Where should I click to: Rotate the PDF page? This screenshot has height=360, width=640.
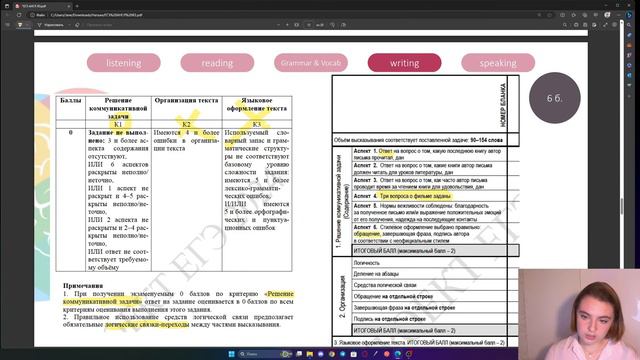(x=333, y=25)
